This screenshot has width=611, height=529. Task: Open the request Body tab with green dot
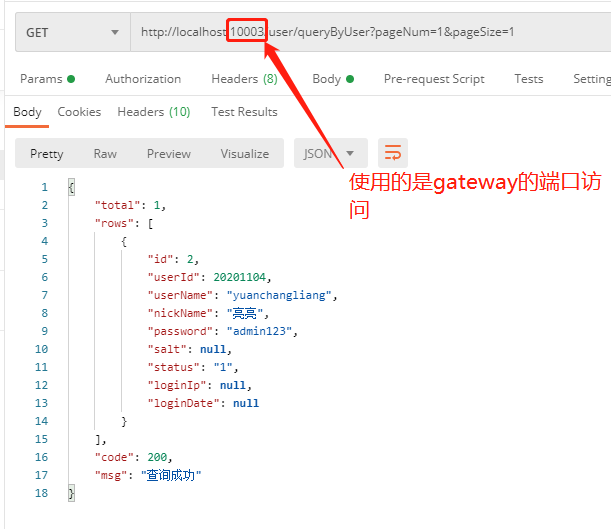pyautogui.click(x=333, y=79)
